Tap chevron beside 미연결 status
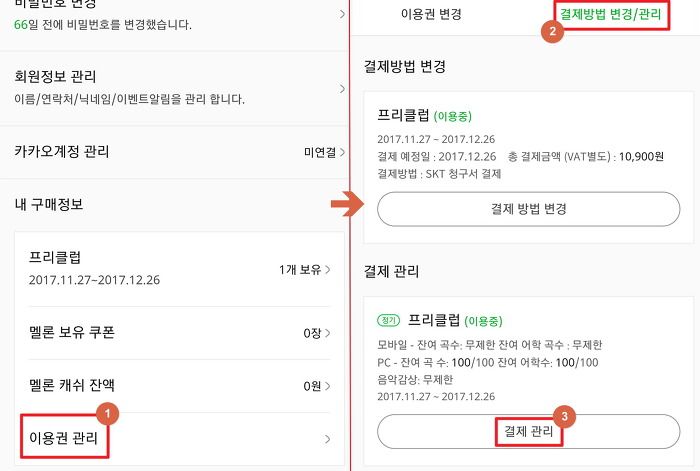 [x=342, y=152]
